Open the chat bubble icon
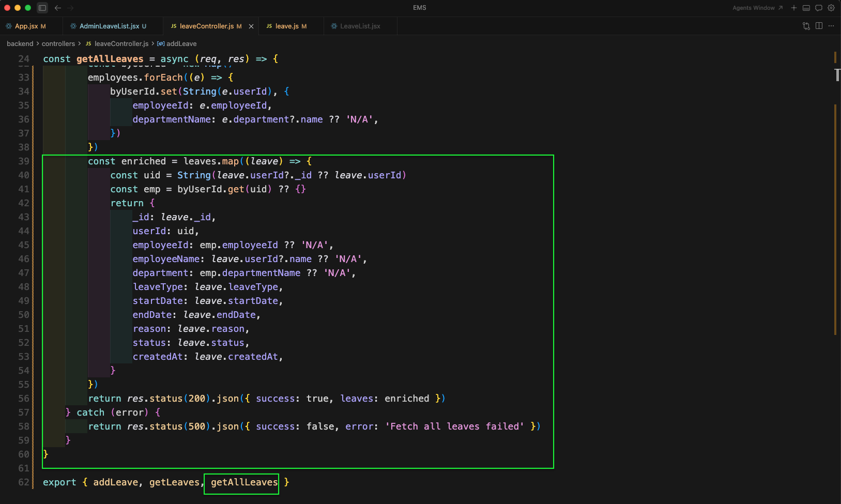 (x=819, y=8)
